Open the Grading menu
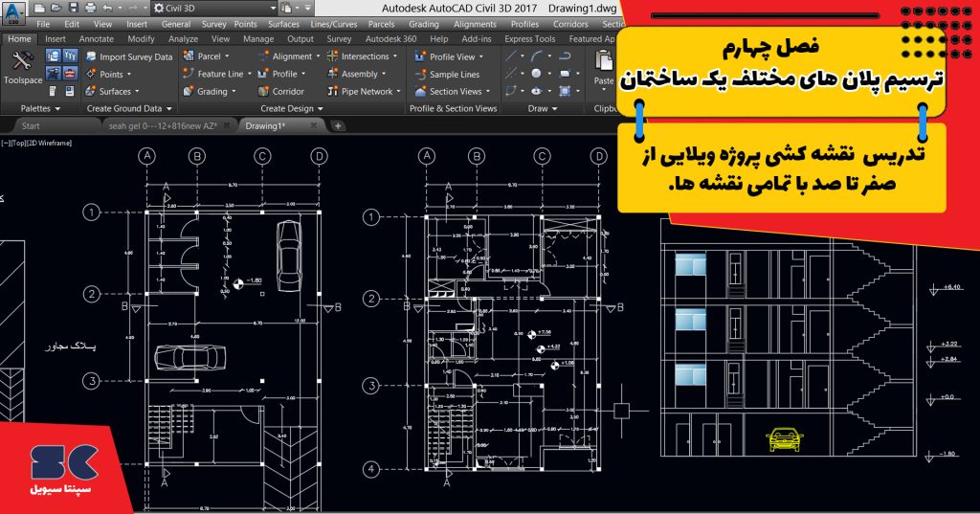The height and width of the screenshot is (514, 980). pyautogui.click(x=424, y=24)
